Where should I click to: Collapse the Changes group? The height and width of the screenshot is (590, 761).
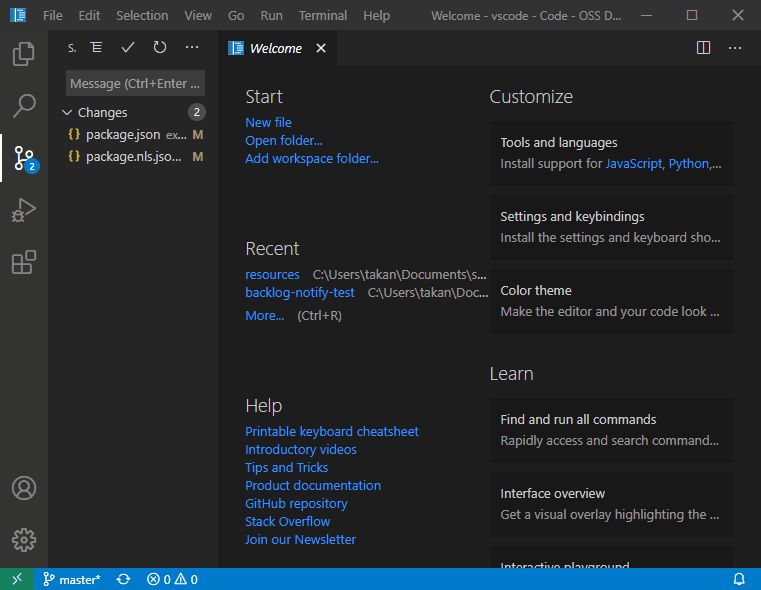67,113
